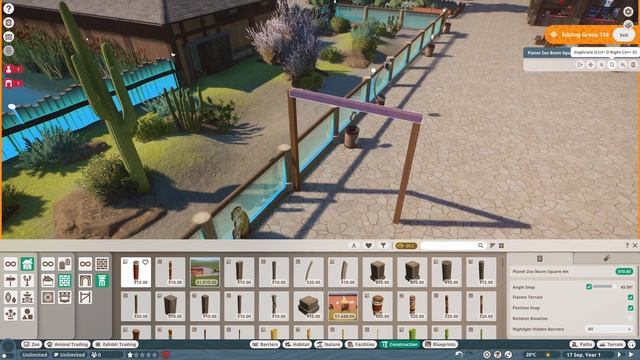Click the sort order icon beside search
Image resolution: width=640 pixels, height=360 pixels.
tap(492, 245)
